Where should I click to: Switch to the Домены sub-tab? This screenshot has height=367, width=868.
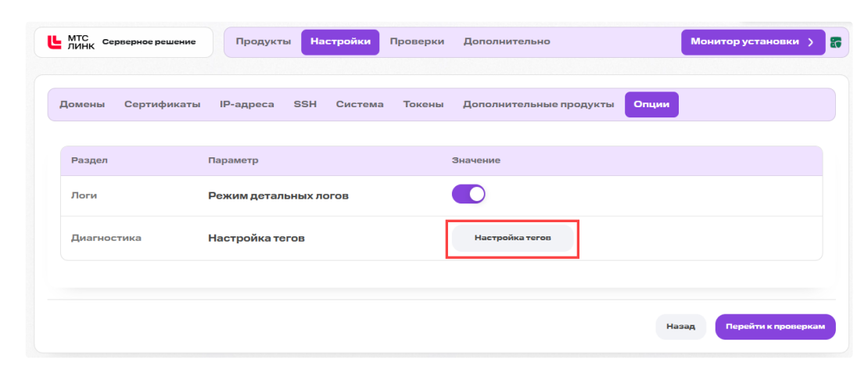[x=82, y=105]
